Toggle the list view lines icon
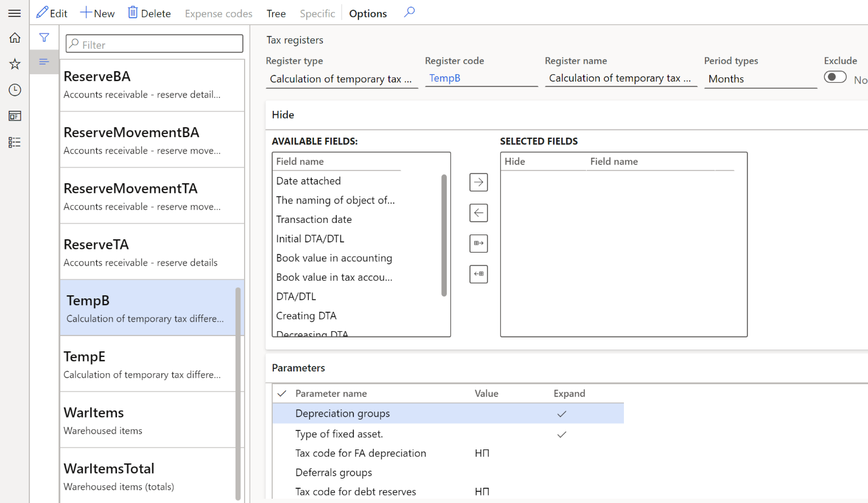This screenshot has height=503, width=868. coord(44,62)
